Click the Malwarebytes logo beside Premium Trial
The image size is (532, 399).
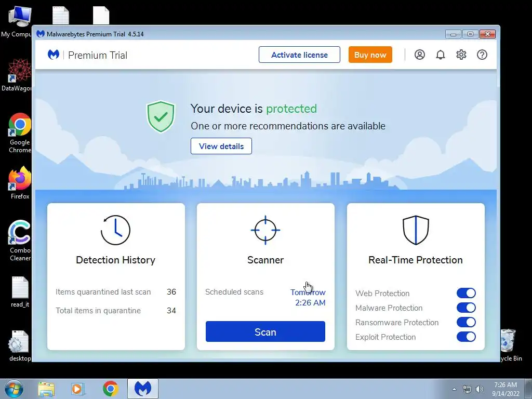click(x=54, y=55)
